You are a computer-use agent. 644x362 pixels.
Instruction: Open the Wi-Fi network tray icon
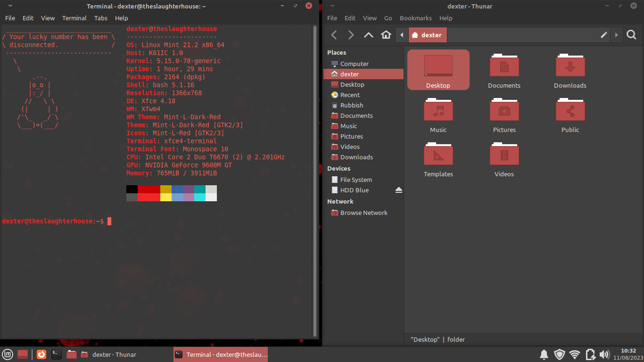pos(574,354)
